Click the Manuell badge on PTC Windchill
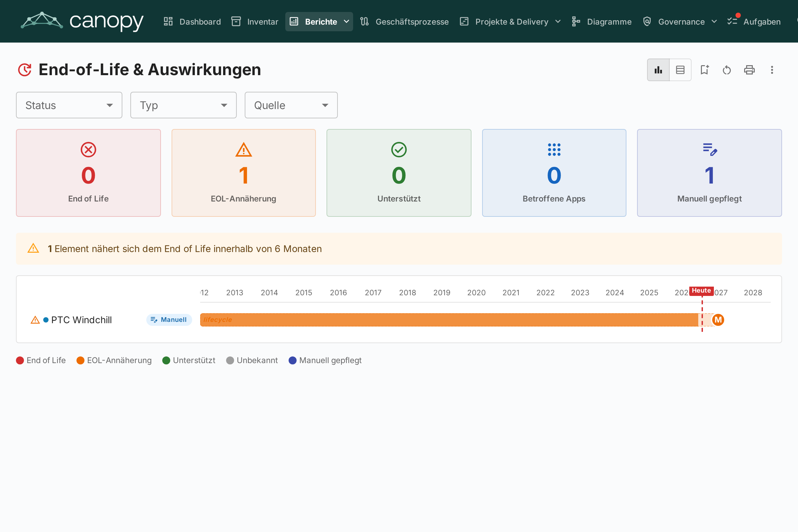798x532 pixels. pos(169,320)
